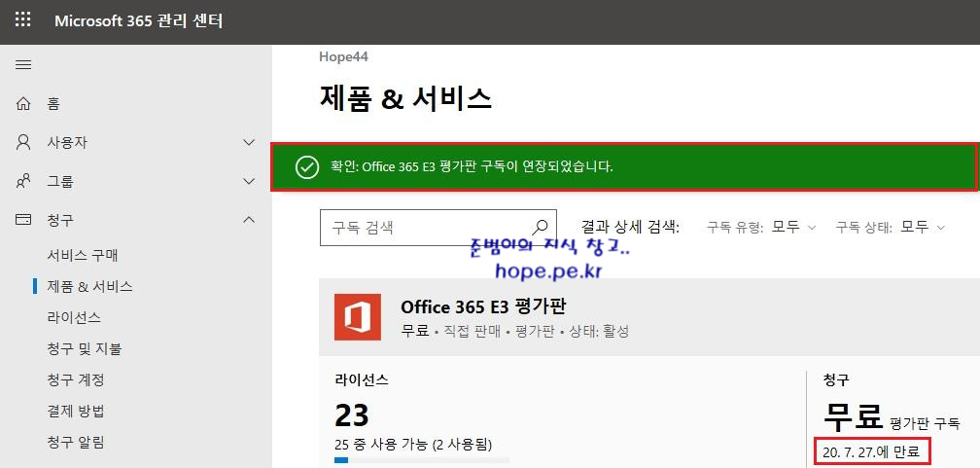Click the 결과 상세 검색 label

click(x=630, y=227)
